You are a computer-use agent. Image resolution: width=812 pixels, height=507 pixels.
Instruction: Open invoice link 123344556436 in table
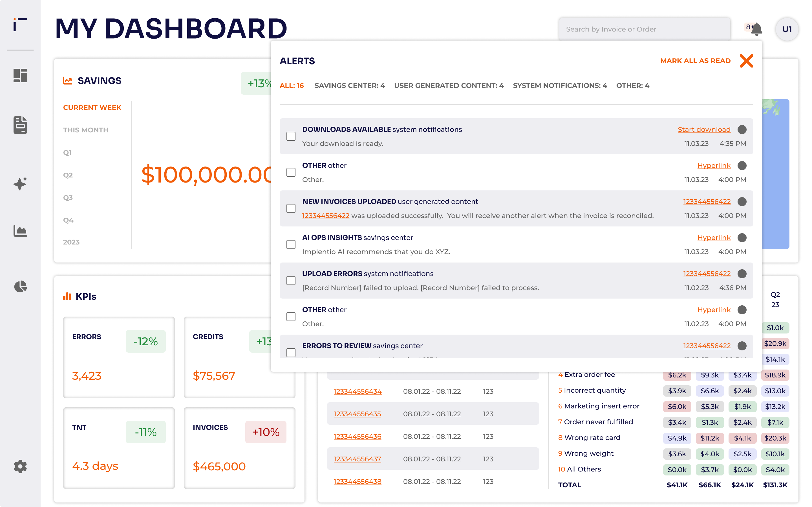tap(357, 436)
